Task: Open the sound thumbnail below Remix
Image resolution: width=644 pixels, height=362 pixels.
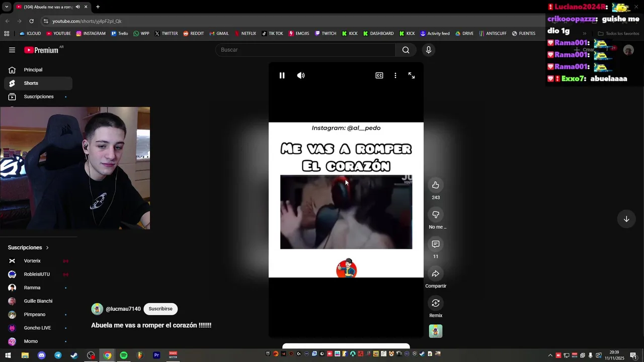Action: 436,331
